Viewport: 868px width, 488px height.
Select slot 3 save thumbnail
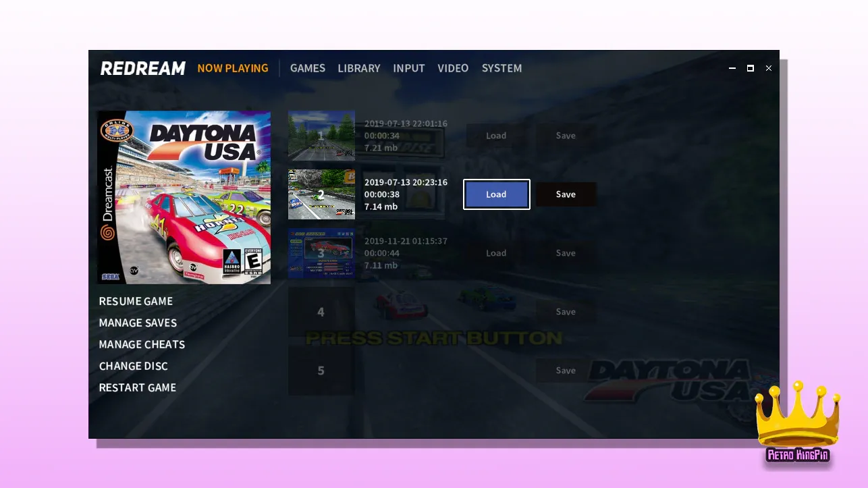tap(321, 253)
